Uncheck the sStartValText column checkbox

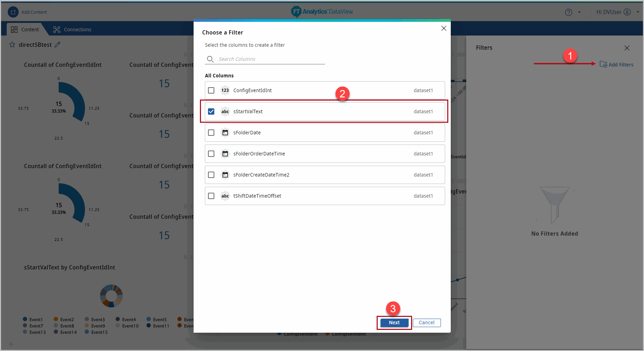(x=211, y=111)
